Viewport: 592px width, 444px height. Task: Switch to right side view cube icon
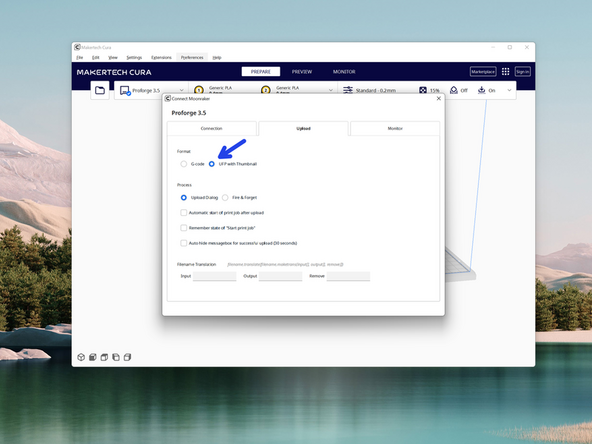[128, 357]
